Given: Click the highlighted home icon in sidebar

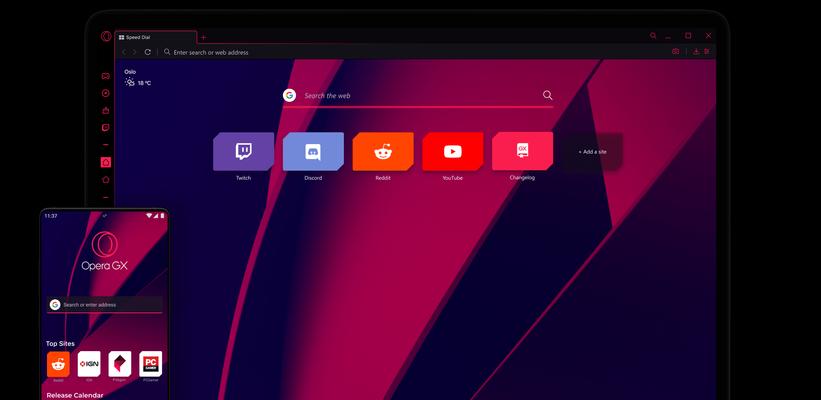Looking at the screenshot, I should (x=106, y=162).
